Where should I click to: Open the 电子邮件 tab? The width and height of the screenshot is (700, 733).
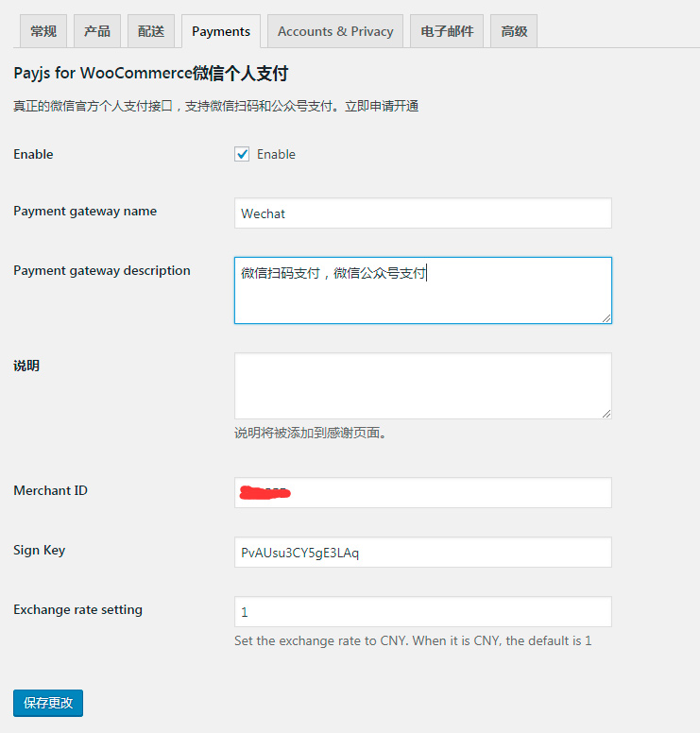coord(447,31)
